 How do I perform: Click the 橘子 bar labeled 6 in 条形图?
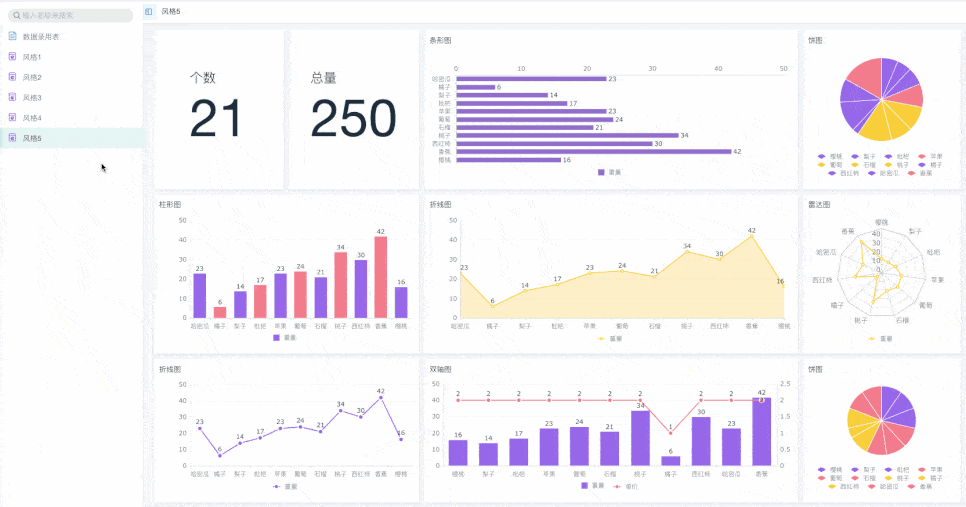coord(476,87)
